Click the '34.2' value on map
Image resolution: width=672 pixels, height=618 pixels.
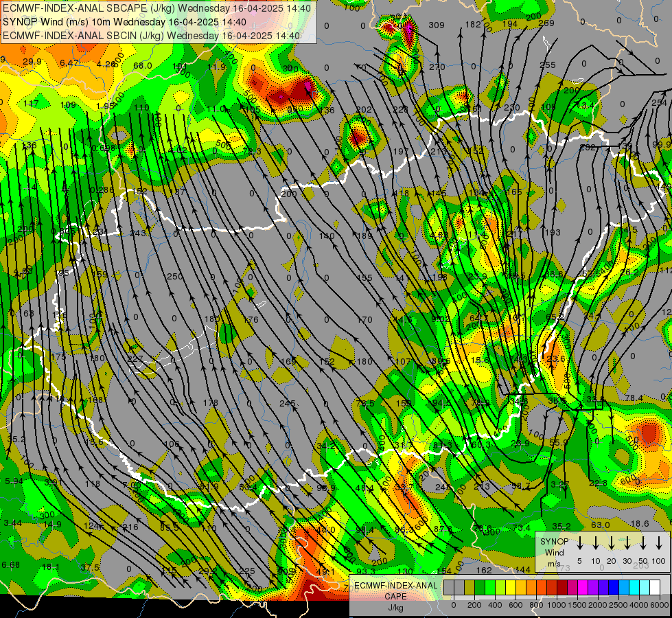pyautogui.click(x=327, y=446)
